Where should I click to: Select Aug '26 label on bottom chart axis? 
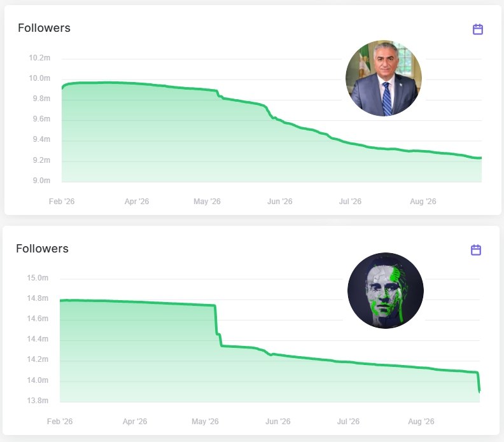click(421, 422)
